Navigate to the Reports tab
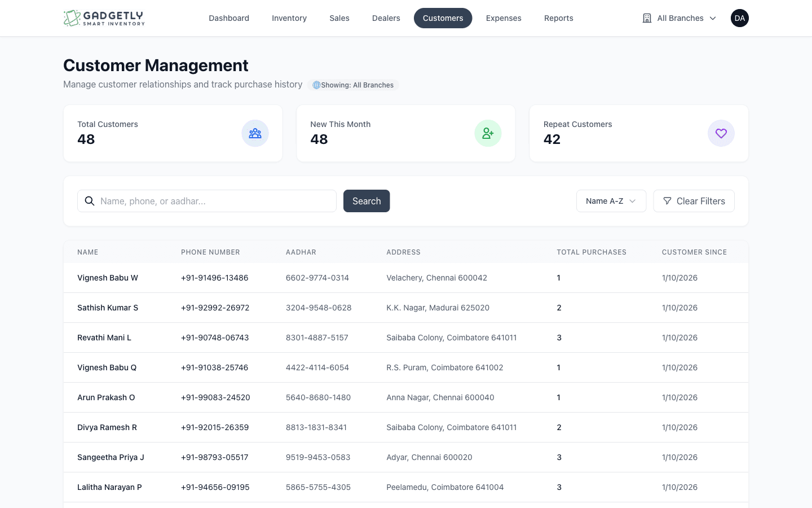 point(559,18)
